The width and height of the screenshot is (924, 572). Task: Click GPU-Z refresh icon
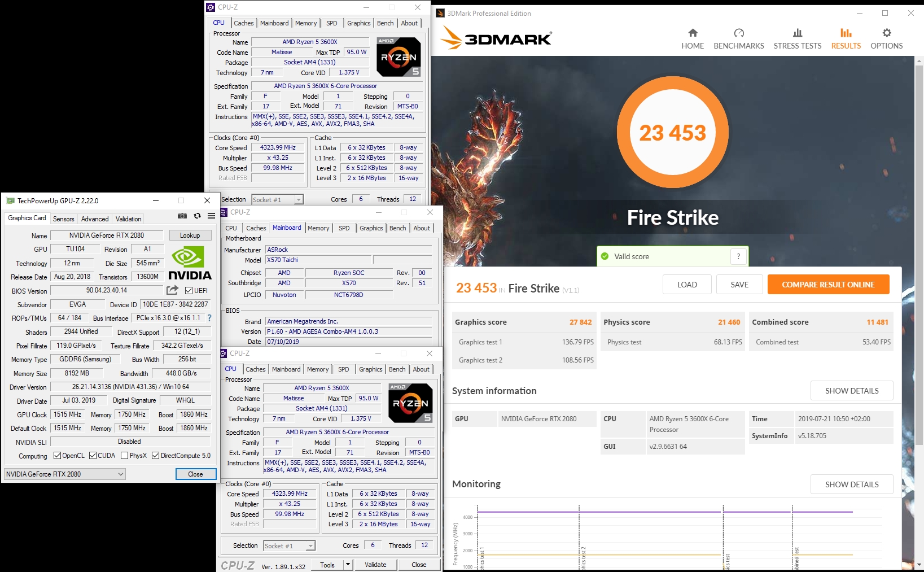pos(197,216)
